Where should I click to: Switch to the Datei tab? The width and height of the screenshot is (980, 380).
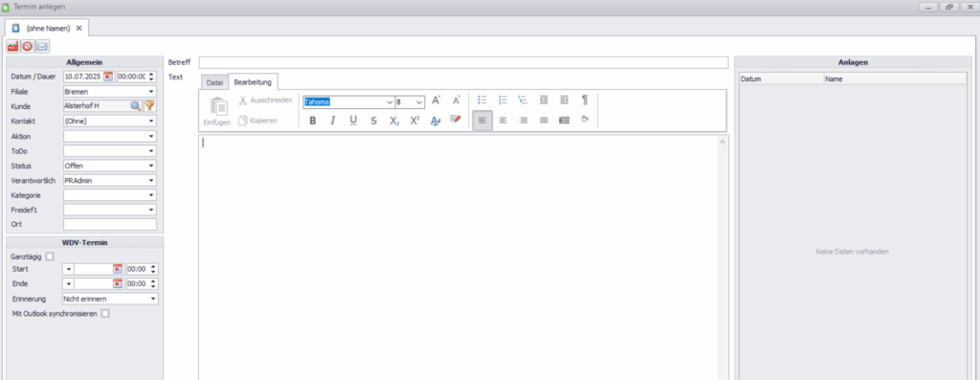click(x=214, y=82)
